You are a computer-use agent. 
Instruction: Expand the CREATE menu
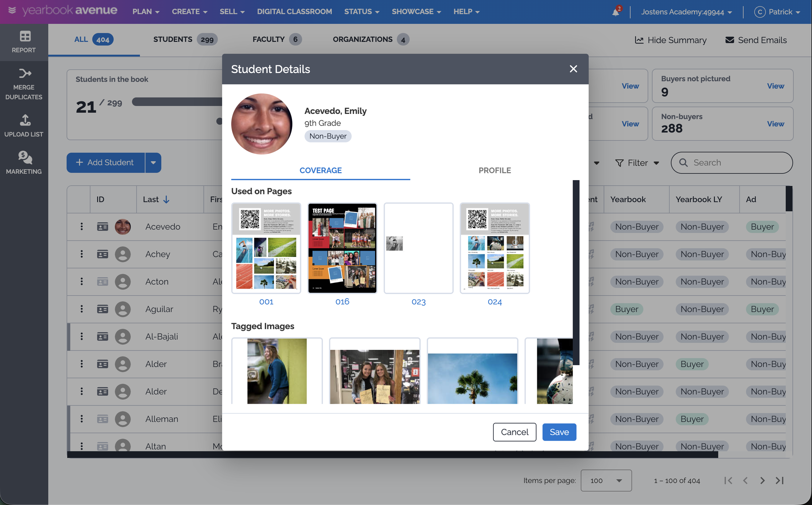[189, 12]
